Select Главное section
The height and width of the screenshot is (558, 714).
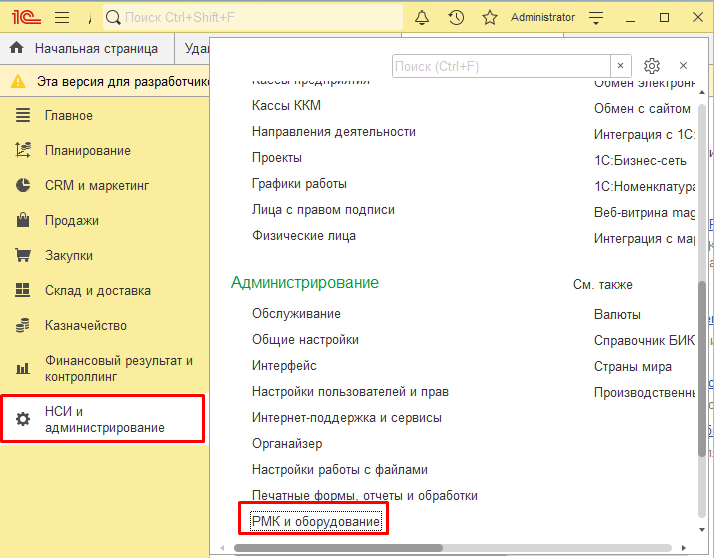coord(69,116)
